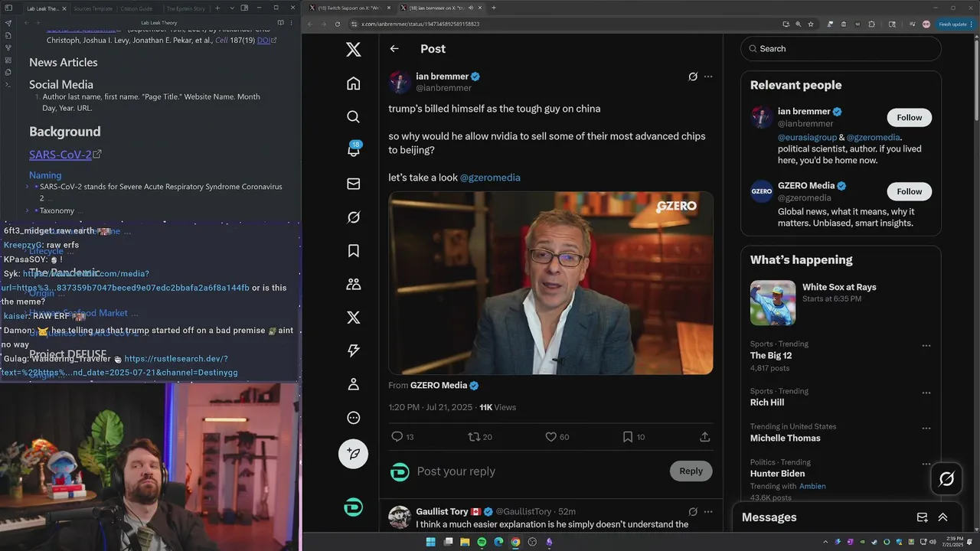The height and width of the screenshot is (551, 980).
Task: Play the GZERO video thumbnail
Action: 550,282
